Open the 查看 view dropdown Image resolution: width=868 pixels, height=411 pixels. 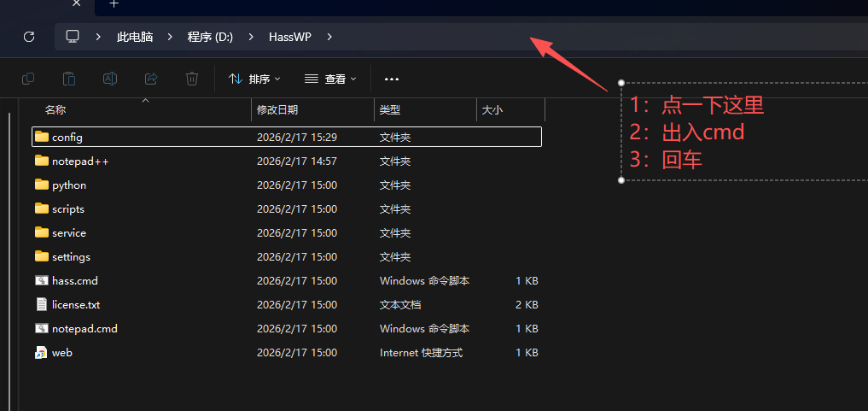330,79
